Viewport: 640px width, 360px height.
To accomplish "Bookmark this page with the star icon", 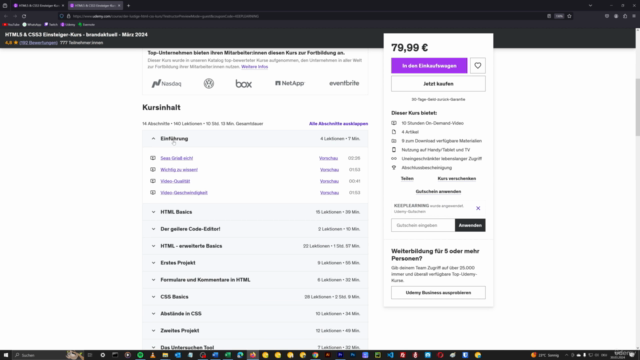I will pyautogui.click(x=569, y=16).
